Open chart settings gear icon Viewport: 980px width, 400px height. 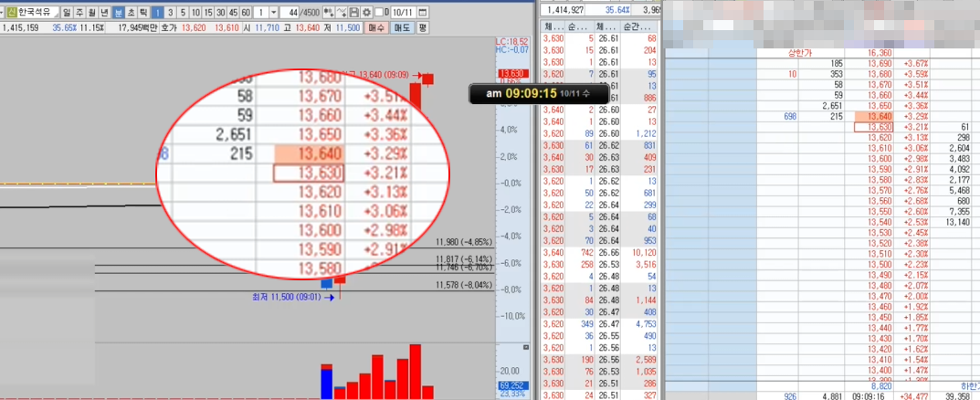click(x=366, y=12)
